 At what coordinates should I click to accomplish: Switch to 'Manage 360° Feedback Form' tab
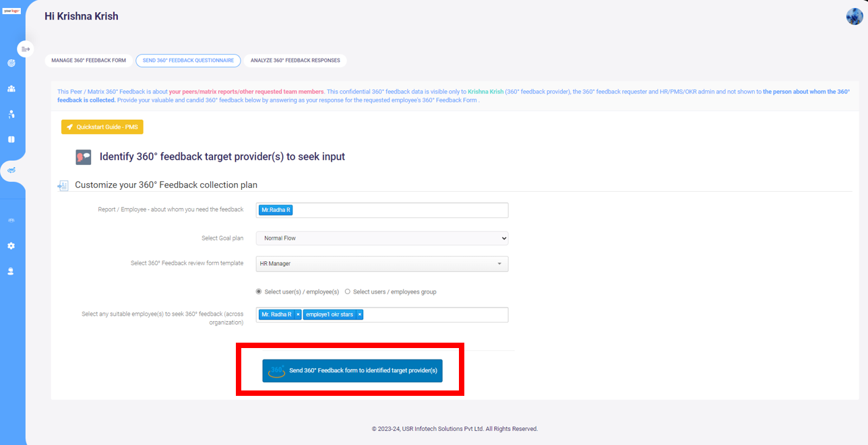point(88,61)
